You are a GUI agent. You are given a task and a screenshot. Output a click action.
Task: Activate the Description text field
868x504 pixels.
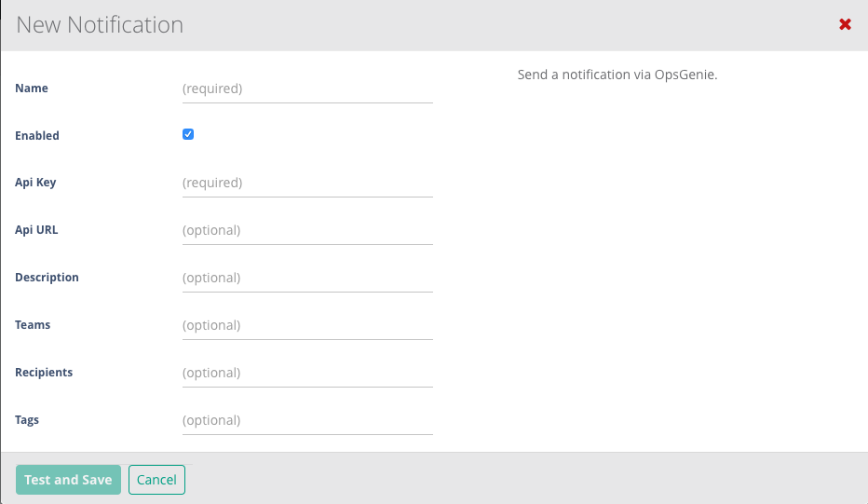tap(307, 278)
